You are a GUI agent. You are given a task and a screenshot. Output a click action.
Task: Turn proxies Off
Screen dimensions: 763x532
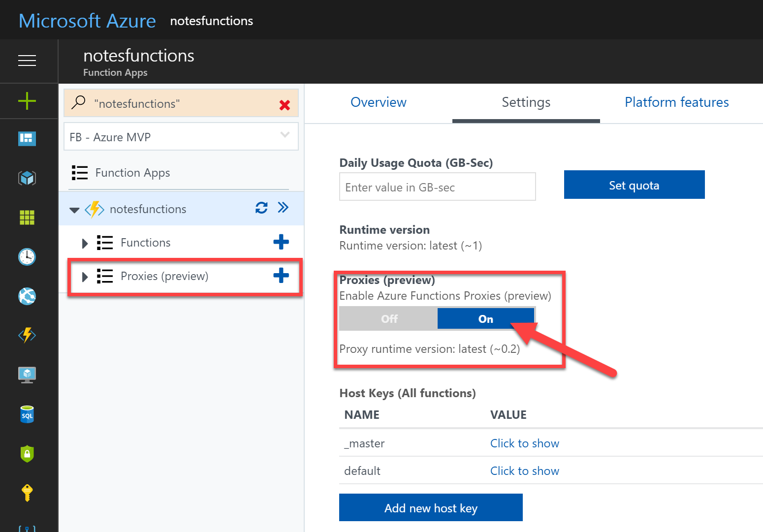[388, 319]
